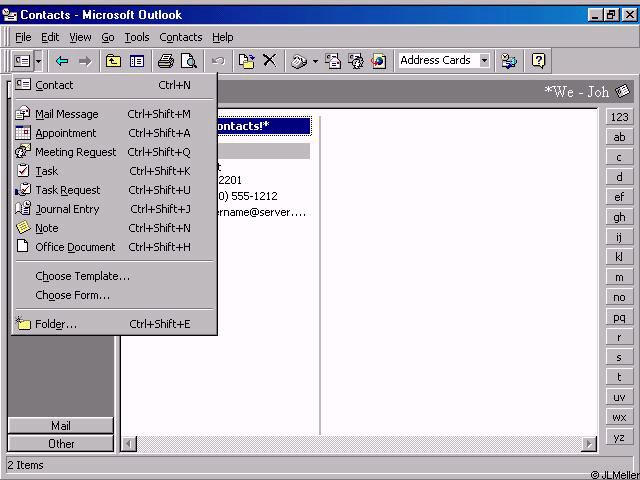
Task: Open the Edit menu
Action: coord(50,37)
